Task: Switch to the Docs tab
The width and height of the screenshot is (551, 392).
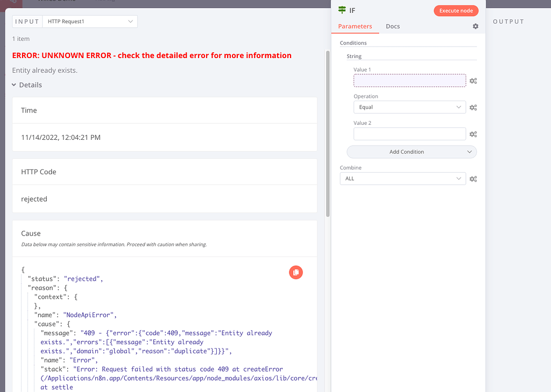Action: pos(393,26)
